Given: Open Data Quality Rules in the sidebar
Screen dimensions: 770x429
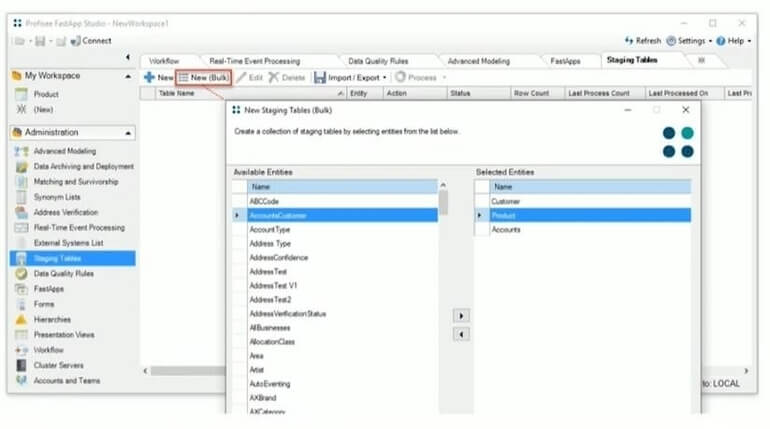Looking at the screenshot, I should [64, 273].
